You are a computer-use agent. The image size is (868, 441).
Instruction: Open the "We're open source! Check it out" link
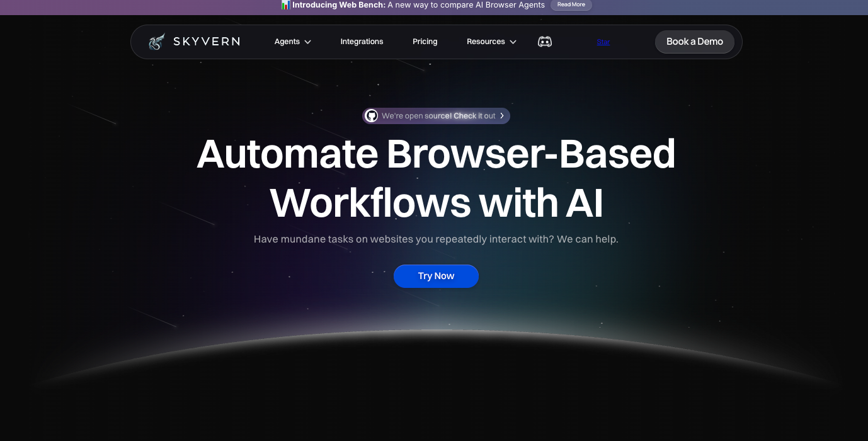438,116
